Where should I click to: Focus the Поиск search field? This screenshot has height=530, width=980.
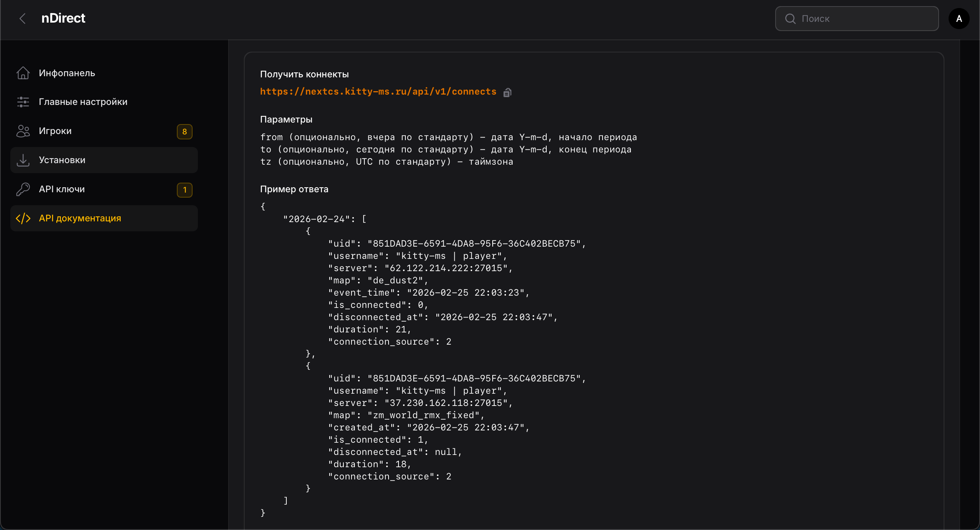coord(865,18)
